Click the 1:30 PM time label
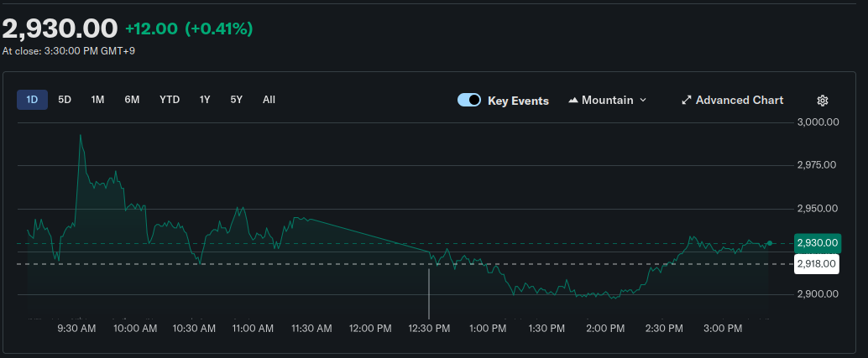Image resolution: width=868 pixels, height=358 pixels. point(546,329)
